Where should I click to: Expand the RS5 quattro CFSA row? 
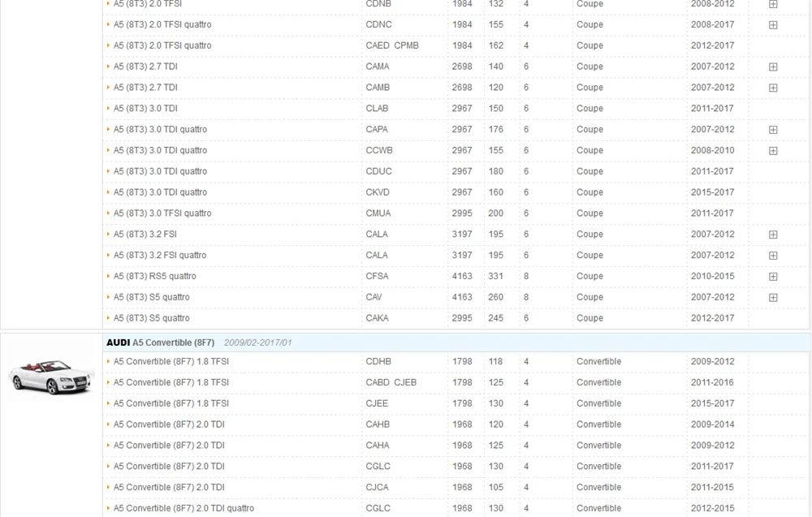773,276
